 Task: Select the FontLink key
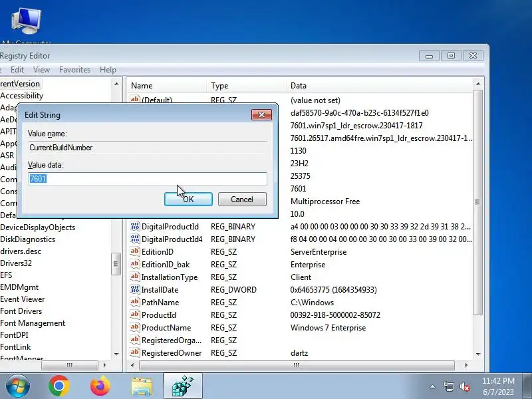point(15,347)
